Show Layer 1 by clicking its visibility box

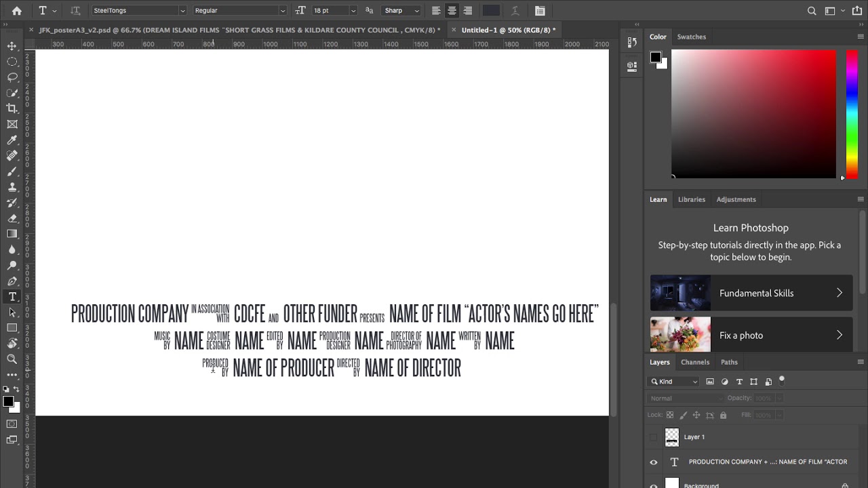(654, 437)
